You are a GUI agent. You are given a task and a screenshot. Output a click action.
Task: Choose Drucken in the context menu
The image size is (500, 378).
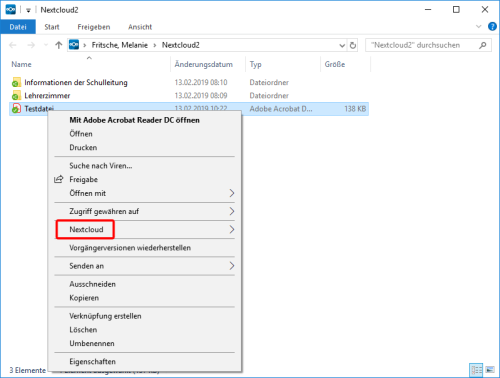tap(145, 147)
